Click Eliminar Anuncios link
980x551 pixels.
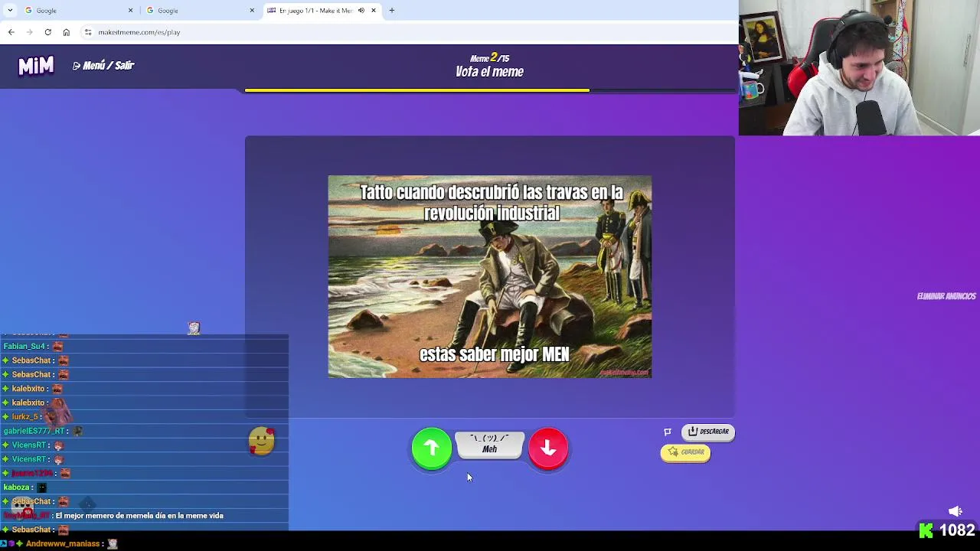(946, 296)
